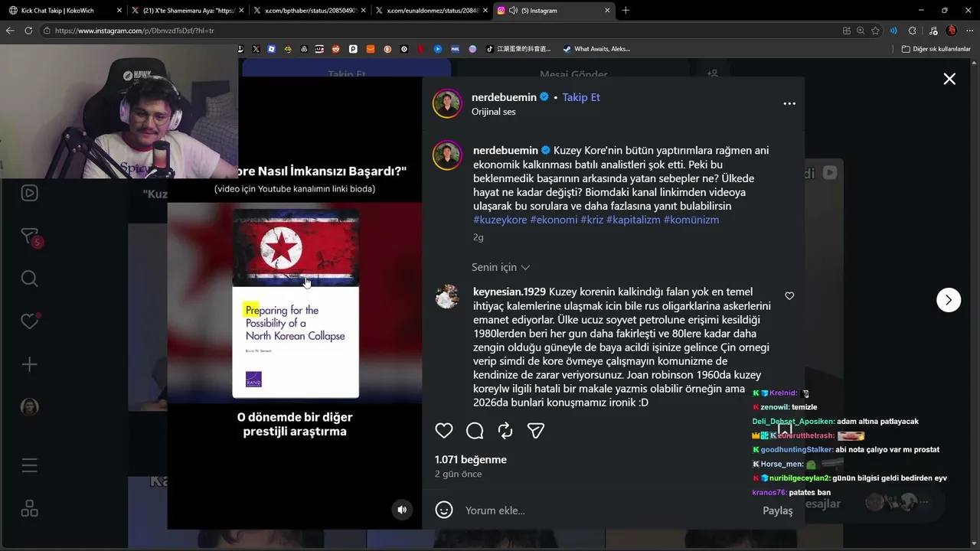
Task: Click the video preview of the North Korea reel
Action: 295,303
